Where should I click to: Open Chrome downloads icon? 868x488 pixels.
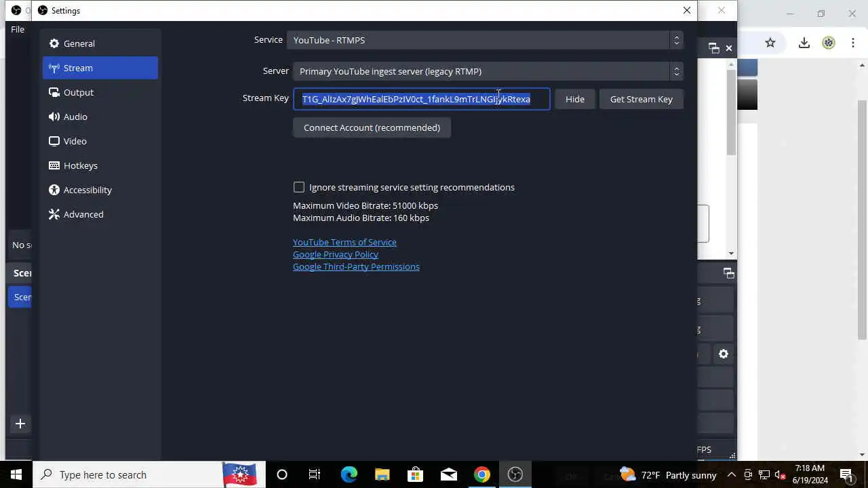804,43
